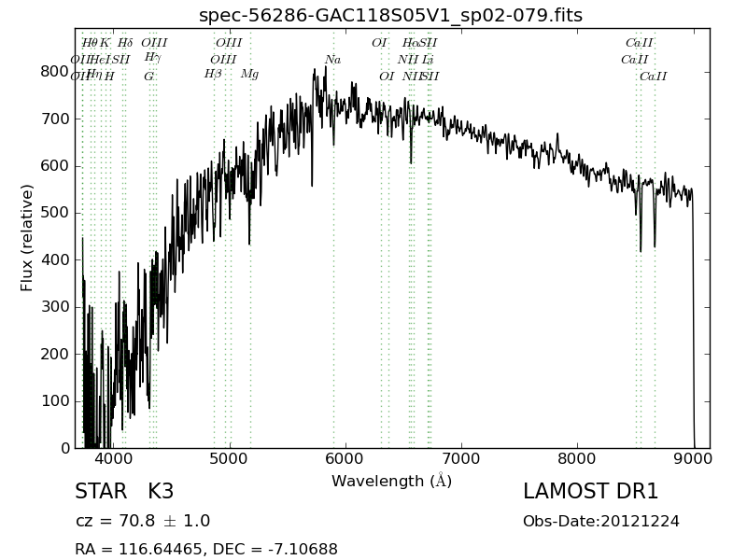This screenshot has width=747, height=560.
Task: Click the 'Hθ' spectral line label
Action: [90, 43]
